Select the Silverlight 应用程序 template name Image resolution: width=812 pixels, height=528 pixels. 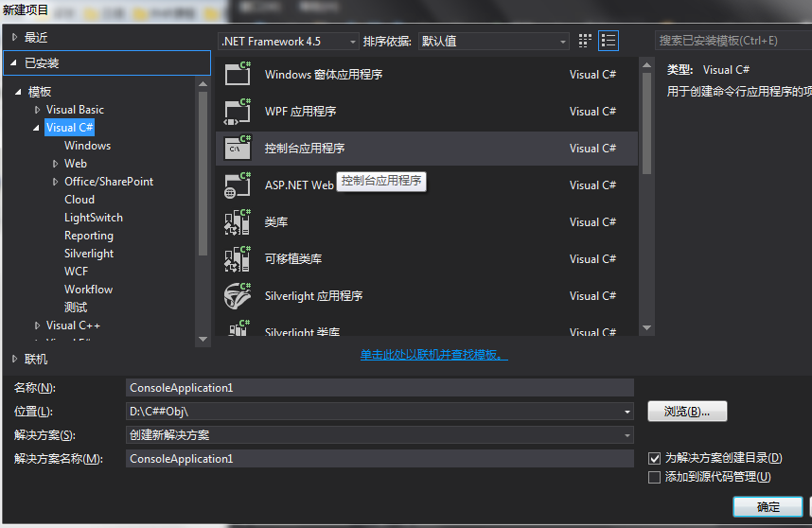click(x=314, y=295)
